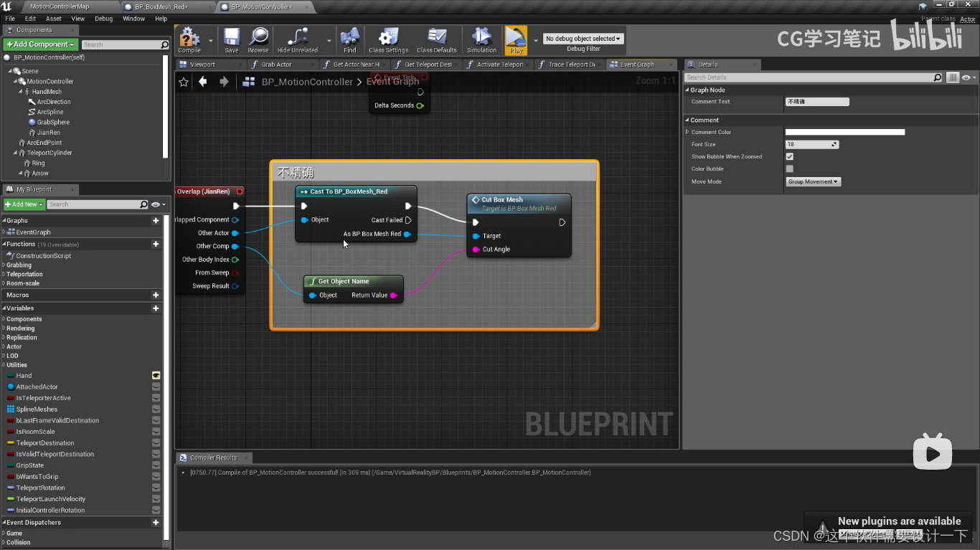Switch to the Compiler Results tab
This screenshot has width=980, height=550.
click(213, 457)
